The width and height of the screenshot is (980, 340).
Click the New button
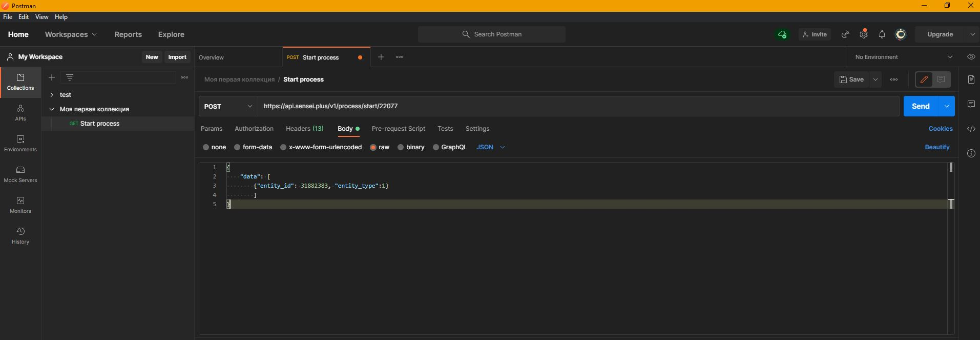tap(152, 57)
